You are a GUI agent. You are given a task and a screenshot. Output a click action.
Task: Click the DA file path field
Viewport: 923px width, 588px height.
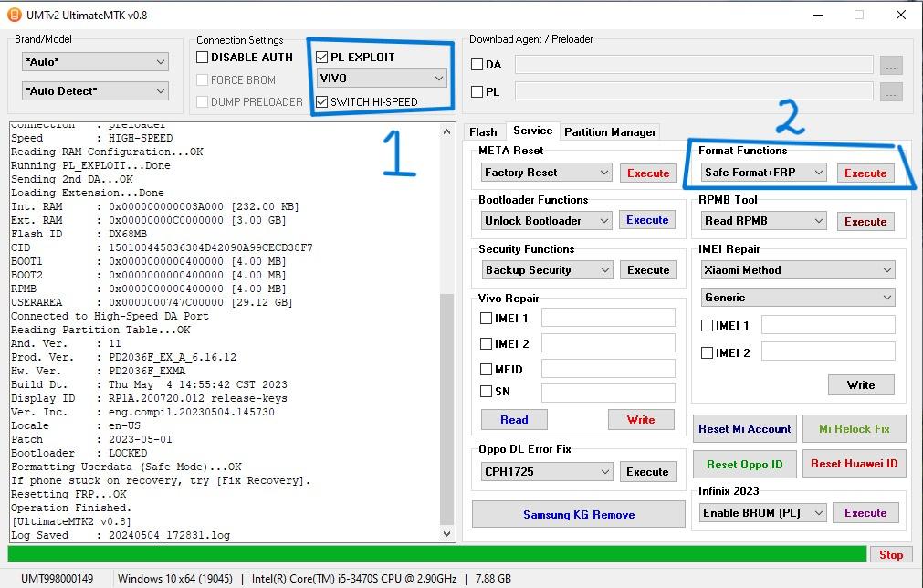694,65
